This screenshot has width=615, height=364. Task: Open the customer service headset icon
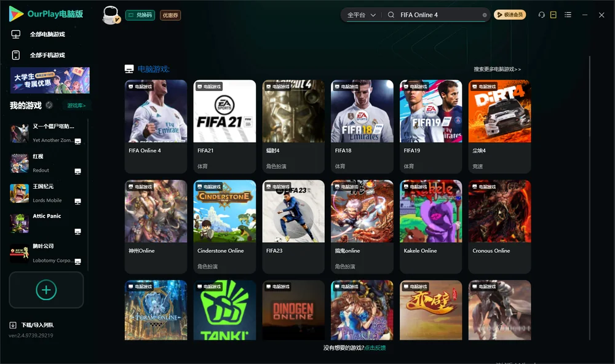[542, 15]
